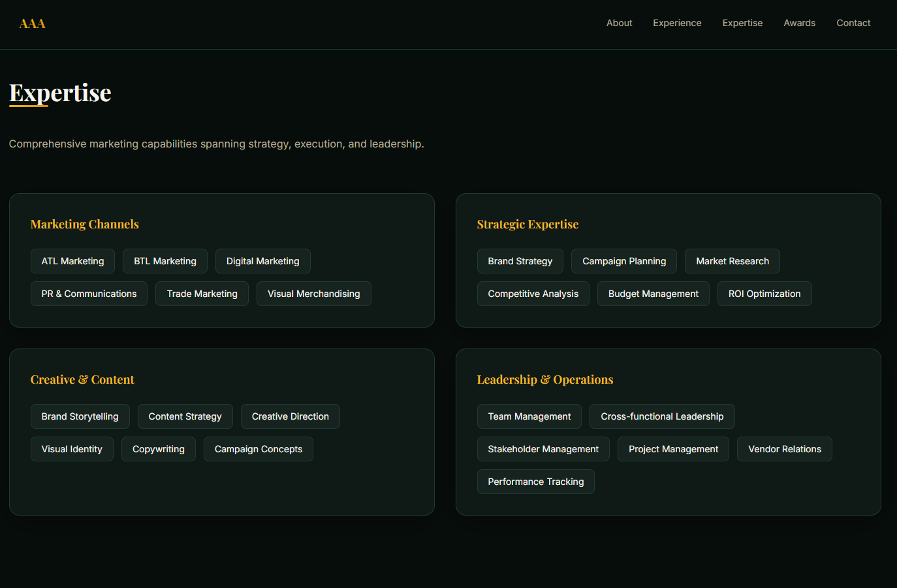Choose the Competitive Analysis tag
The width and height of the screenshot is (897, 588).
pyautogui.click(x=533, y=294)
